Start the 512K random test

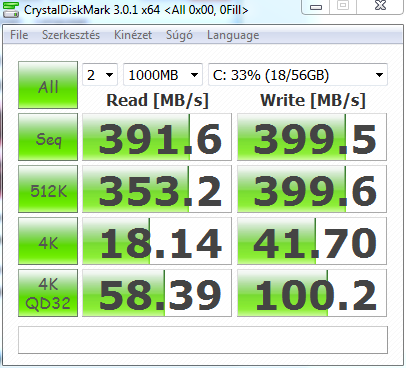48,189
